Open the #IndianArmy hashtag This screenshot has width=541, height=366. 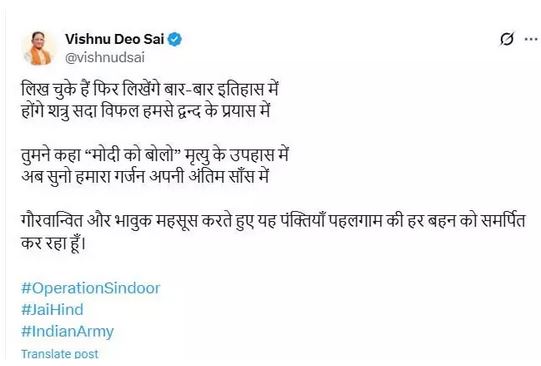pos(67,331)
